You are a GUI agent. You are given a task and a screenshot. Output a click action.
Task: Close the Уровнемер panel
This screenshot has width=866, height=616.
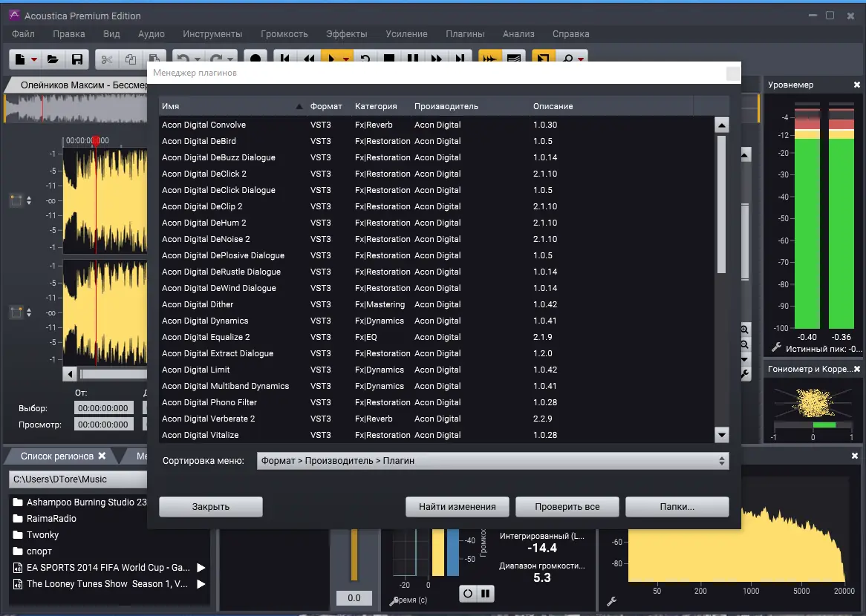[x=856, y=85]
